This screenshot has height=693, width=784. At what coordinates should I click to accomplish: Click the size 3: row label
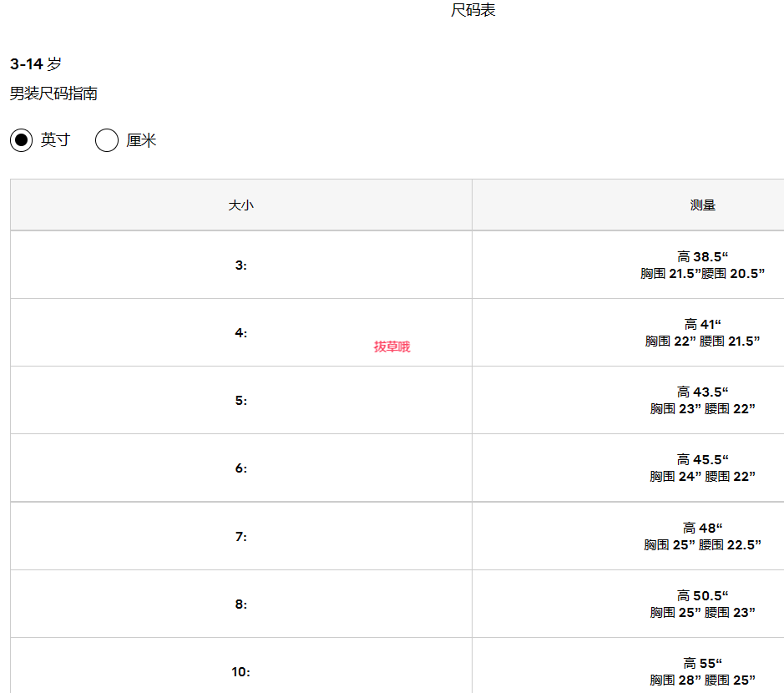pos(240,266)
